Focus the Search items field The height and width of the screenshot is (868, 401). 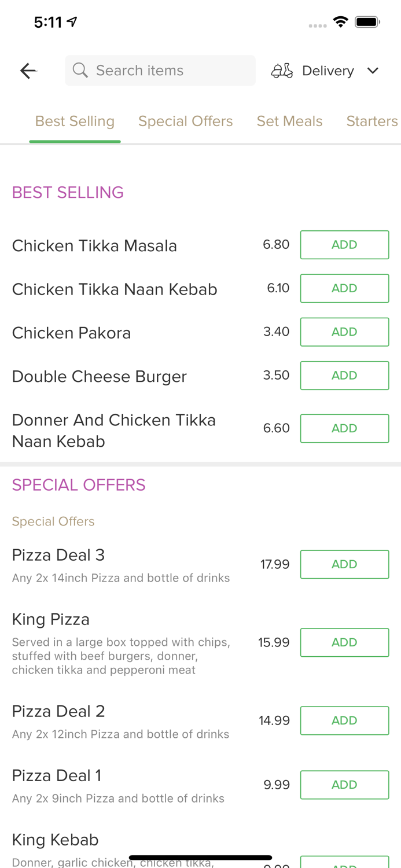(x=168, y=71)
